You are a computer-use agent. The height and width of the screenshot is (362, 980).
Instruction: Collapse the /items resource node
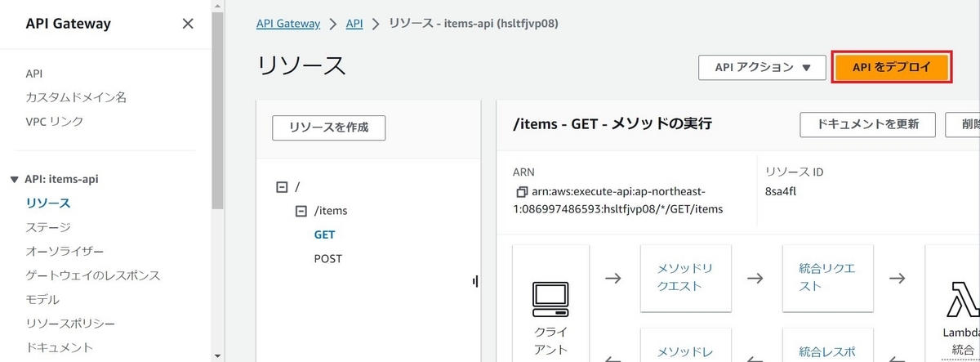pos(300,211)
